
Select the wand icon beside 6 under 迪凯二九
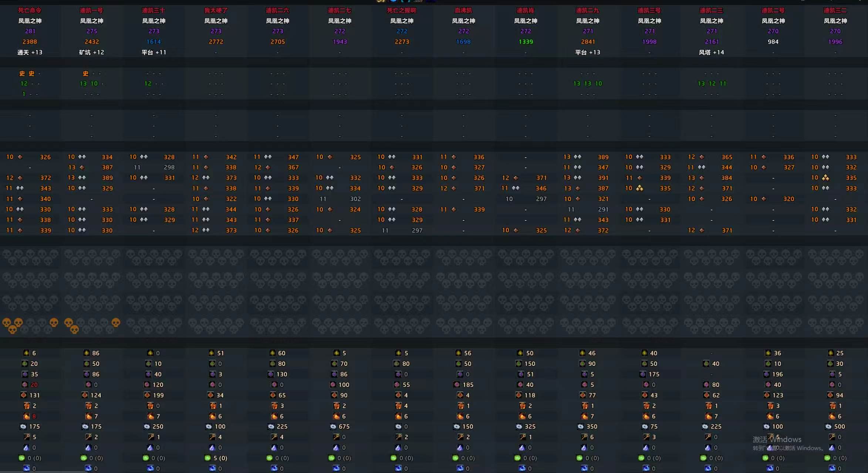click(584, 437)
